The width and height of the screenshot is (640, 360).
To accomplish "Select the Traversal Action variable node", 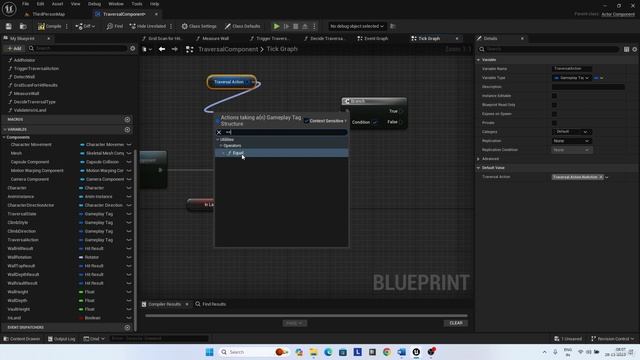I will tap(231, 82).
